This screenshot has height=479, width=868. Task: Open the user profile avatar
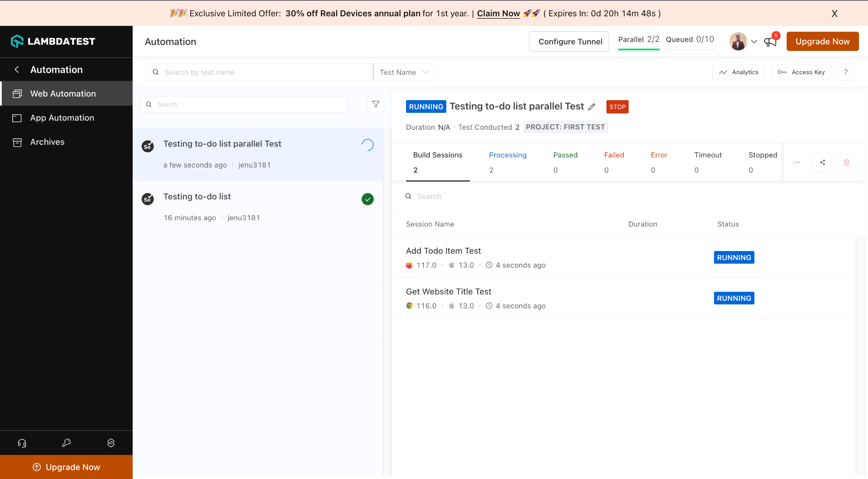[x=738, y=41]
